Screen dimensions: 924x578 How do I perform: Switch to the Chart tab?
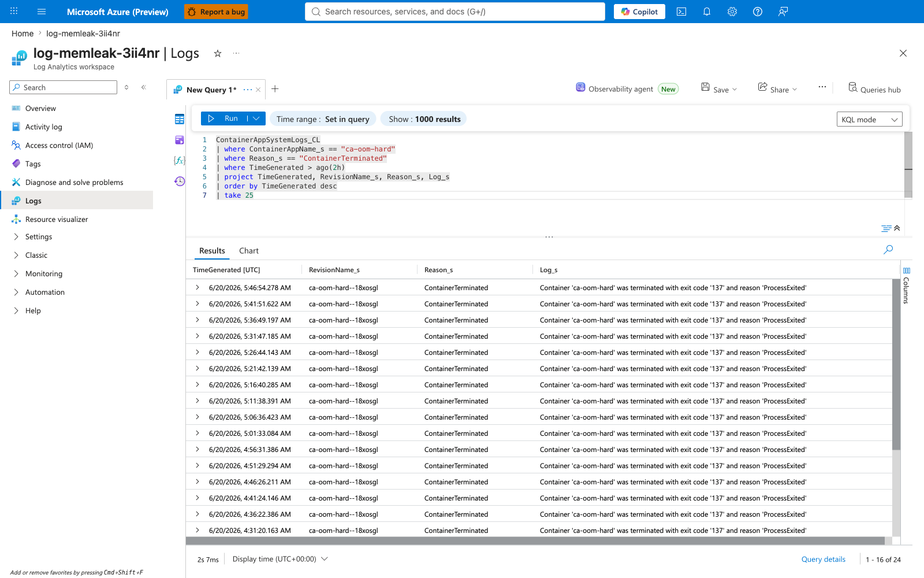[x=249, y=251]
